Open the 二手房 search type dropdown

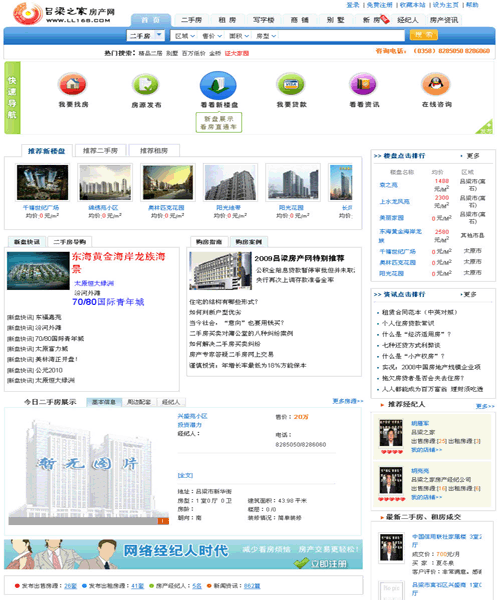pyautogui.click(x=145, y=36)
